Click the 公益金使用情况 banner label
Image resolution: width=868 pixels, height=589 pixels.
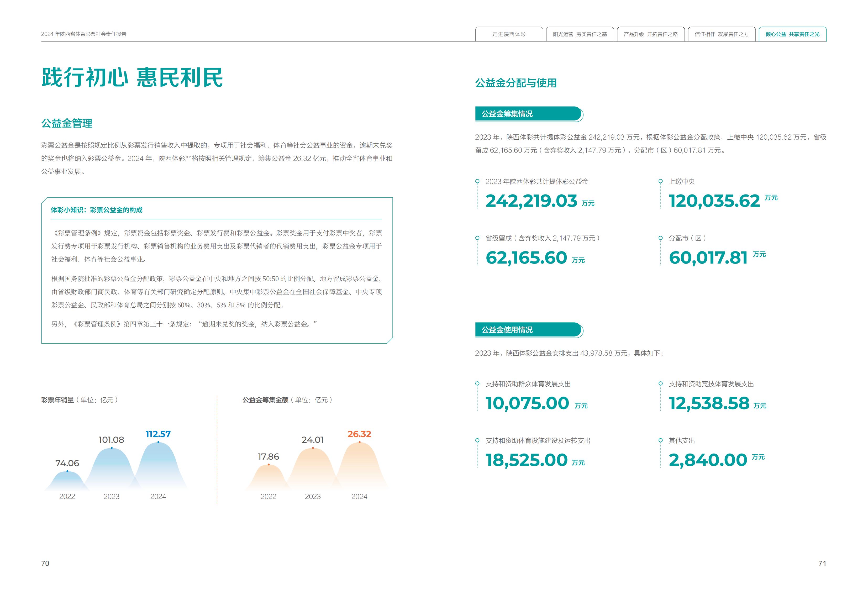[x=507, y=330]
